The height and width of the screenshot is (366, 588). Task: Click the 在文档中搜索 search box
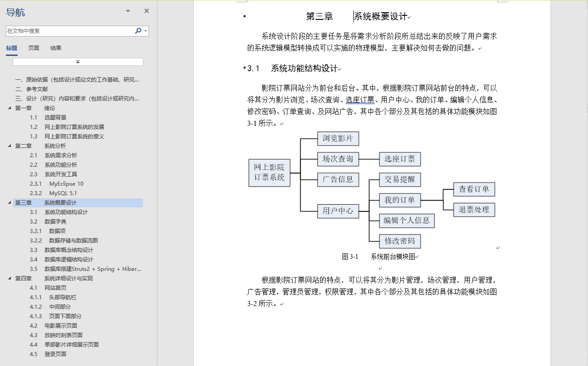click(x=77, y=31)
